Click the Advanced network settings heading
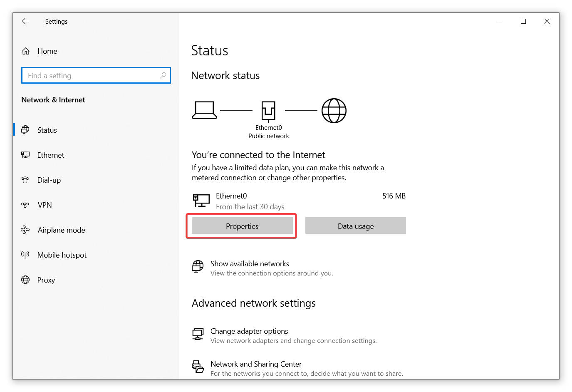 [x=254, y=303]
